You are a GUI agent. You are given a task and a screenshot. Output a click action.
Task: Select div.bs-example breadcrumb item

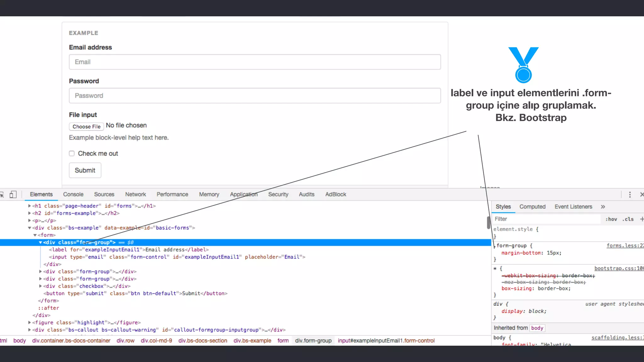252,341
